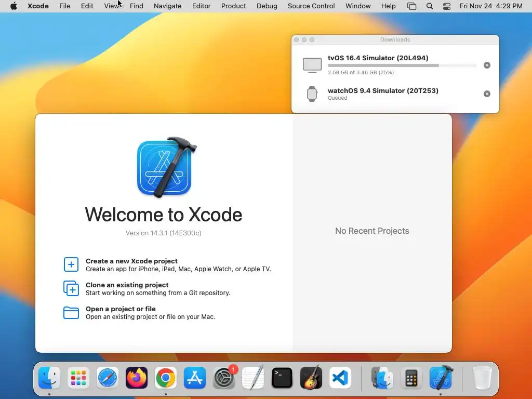Click the date and time in the menu bar
This screenshot has height=399, width=532.
coord(491,6)
